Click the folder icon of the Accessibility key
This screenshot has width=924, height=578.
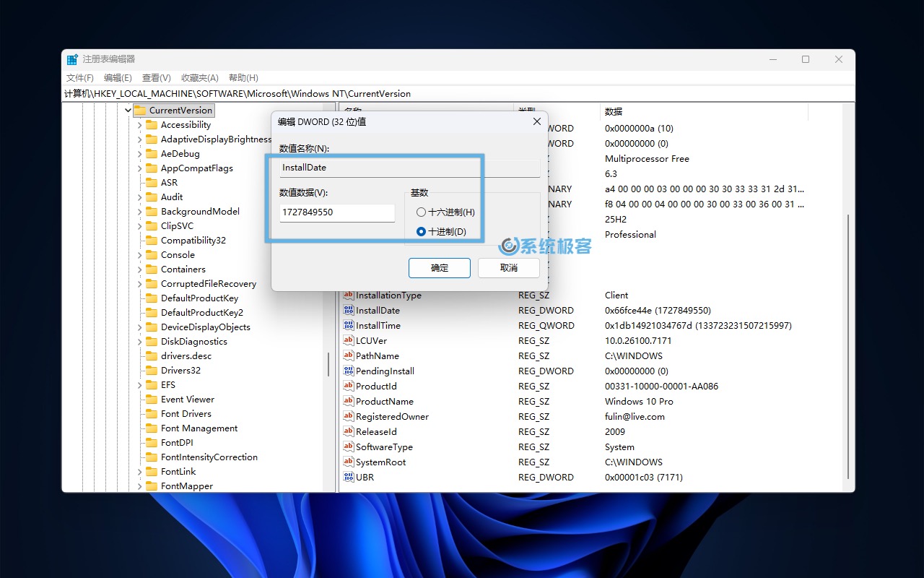[152, 124]
